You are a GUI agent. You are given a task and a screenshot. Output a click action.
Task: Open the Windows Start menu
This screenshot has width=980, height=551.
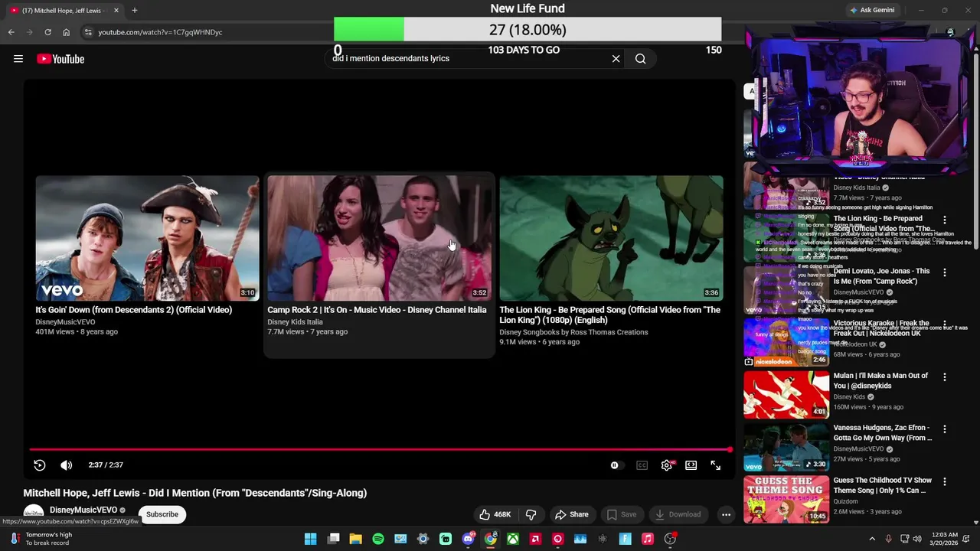tap(310, 539)
